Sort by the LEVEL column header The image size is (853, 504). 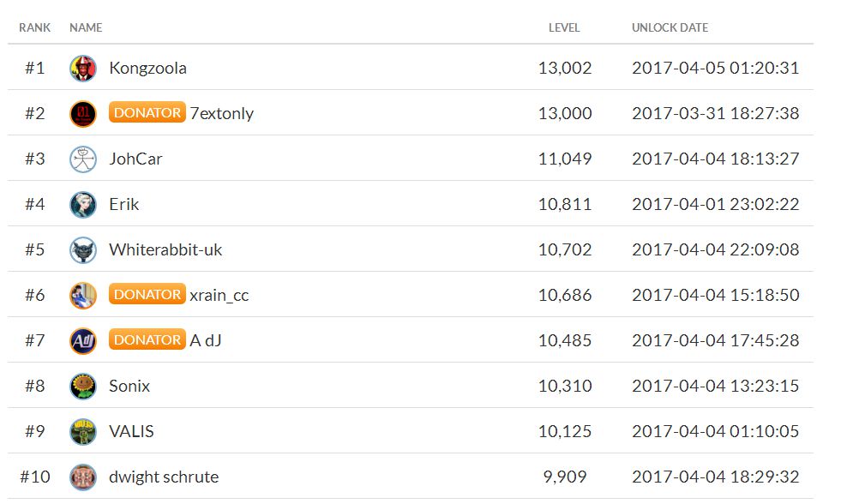567,27
